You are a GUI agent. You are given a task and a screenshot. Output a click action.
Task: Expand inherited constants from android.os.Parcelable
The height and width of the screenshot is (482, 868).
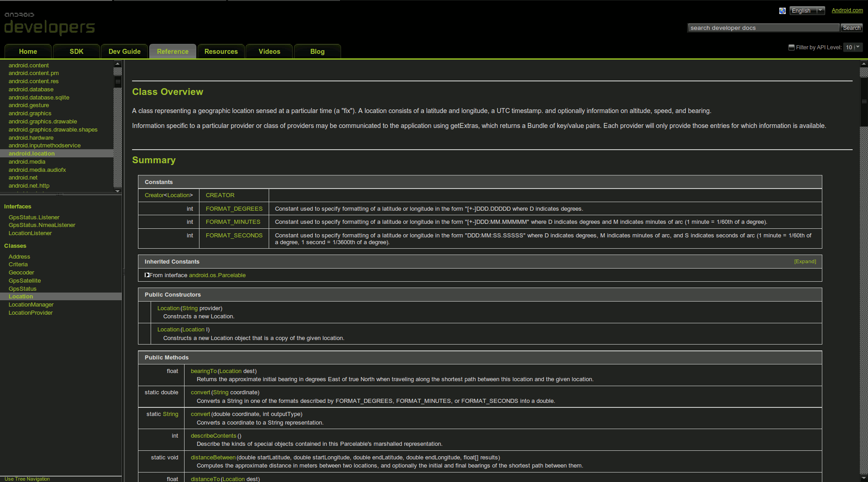point(147,275)
